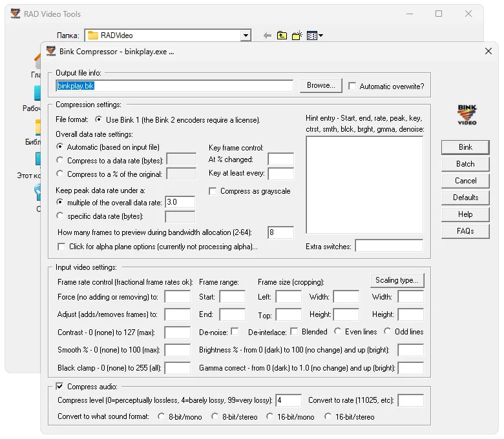Close the Bink Compressor dialog
The image size is (504, 439).
click(x=488, y=51)
